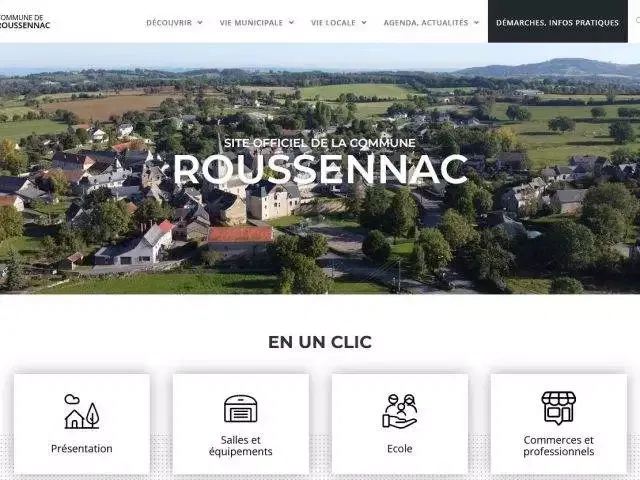Click the Présentation house and tree icon
This screenshot has width=640, height=480.
click(82, 411)
